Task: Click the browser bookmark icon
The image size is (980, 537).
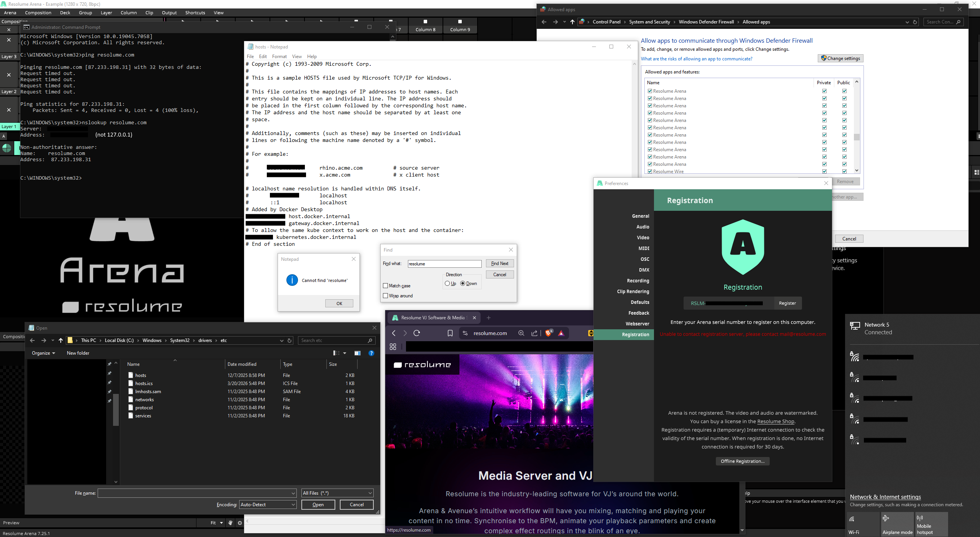Action: point(450,333)
